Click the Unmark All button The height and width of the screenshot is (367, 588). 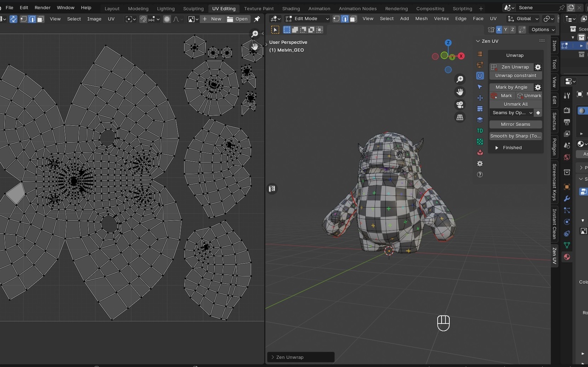point(515,104)
